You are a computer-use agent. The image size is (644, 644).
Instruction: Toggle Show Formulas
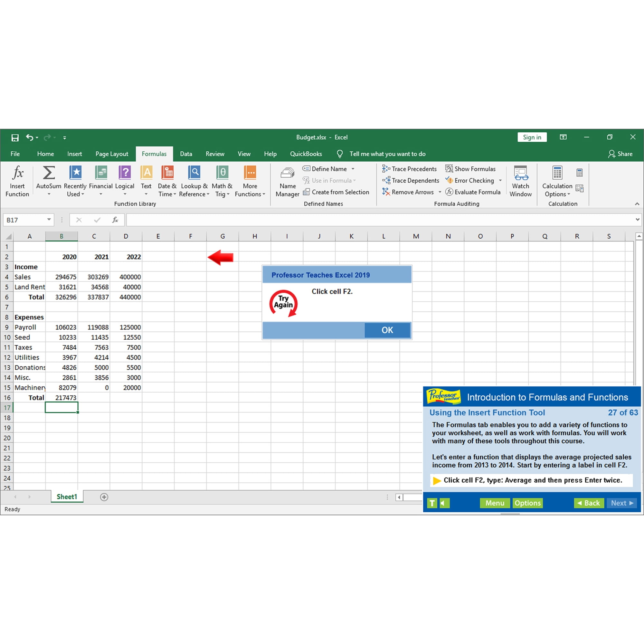point(471,169)
